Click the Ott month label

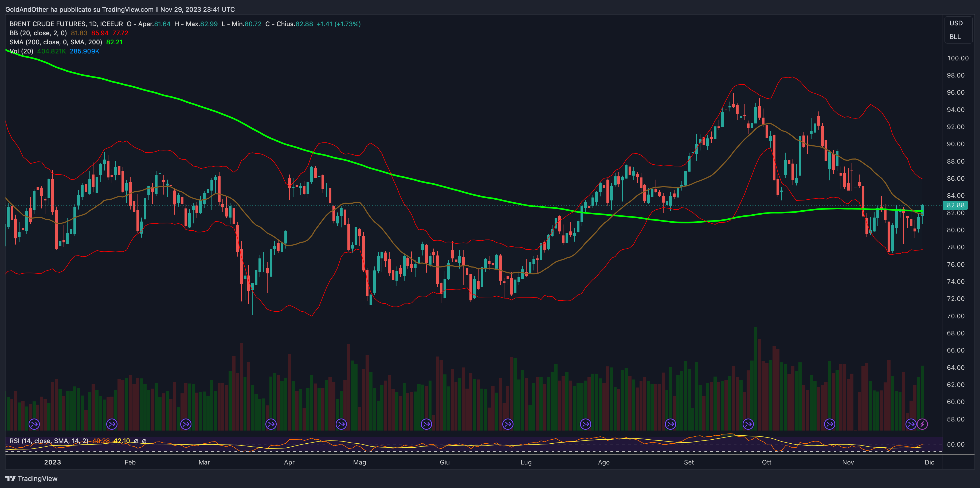[767, 462]
